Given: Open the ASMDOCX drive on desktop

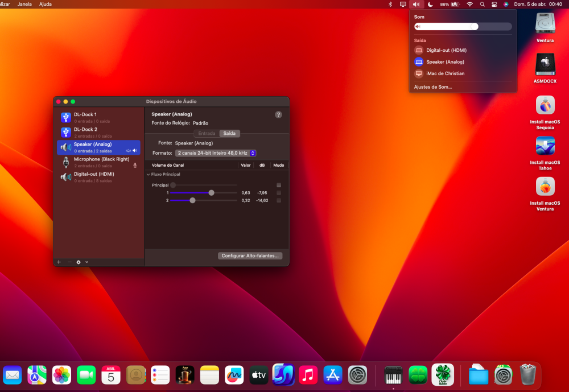Looking at the screenshot, I should pyautogui.click(x=545, y=65).
